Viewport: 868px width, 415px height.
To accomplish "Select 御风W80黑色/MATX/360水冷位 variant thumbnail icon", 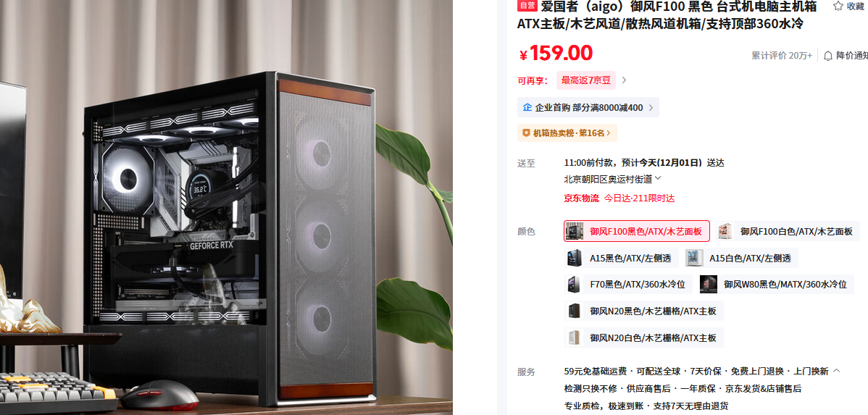I will tap(709, 285).
